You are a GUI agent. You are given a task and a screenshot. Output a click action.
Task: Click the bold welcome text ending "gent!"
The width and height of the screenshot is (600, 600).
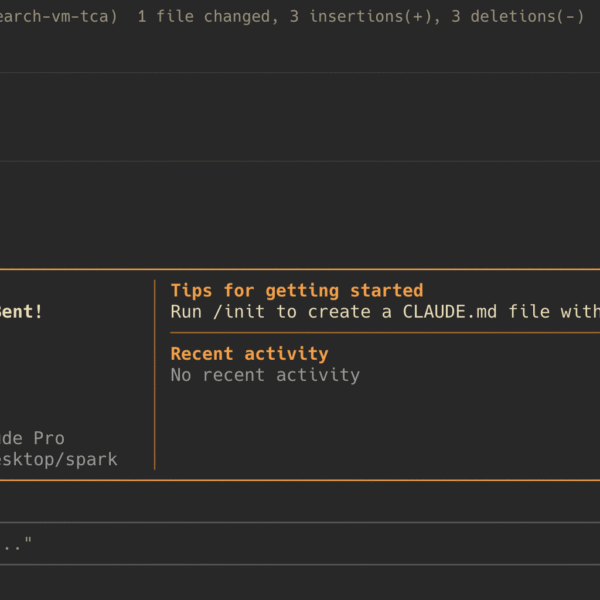click(20, 311)
